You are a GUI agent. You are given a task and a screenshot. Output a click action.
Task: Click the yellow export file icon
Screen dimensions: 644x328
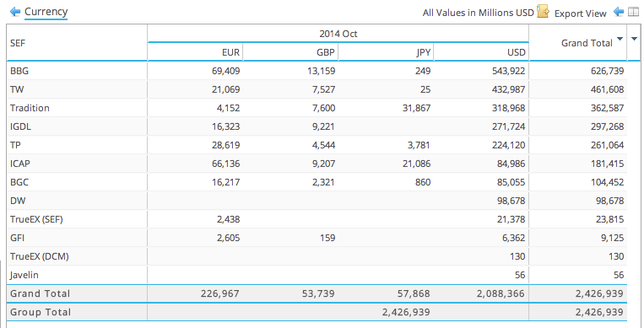[543, 12]
